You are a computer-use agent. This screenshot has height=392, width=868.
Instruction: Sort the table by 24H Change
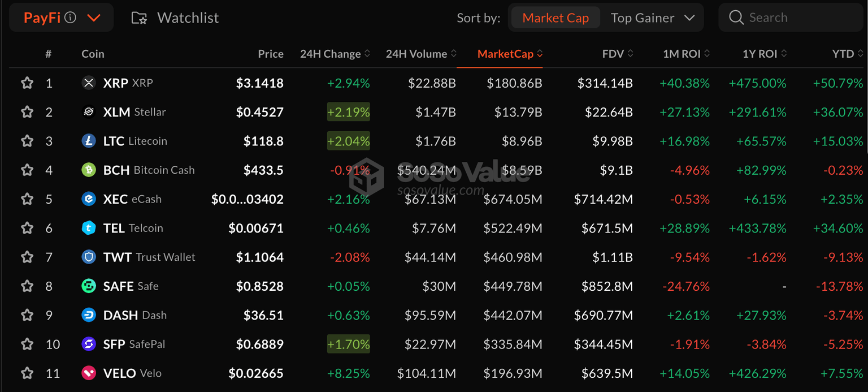tap(335, 54)
